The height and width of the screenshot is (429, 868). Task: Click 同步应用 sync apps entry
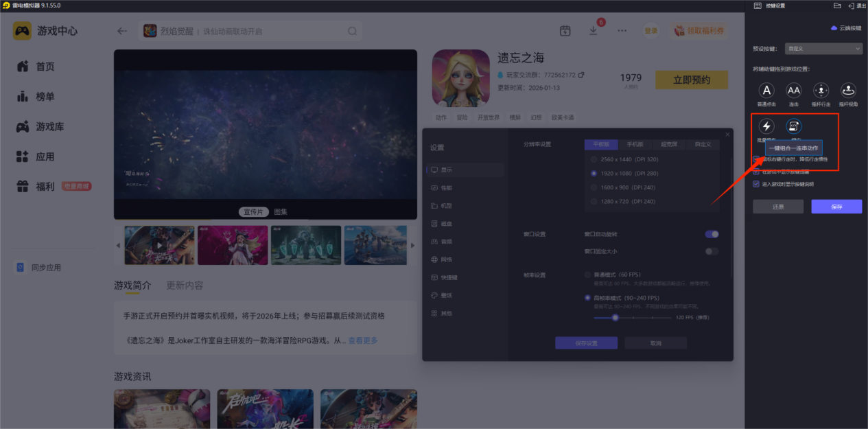(x=38, y=268)
